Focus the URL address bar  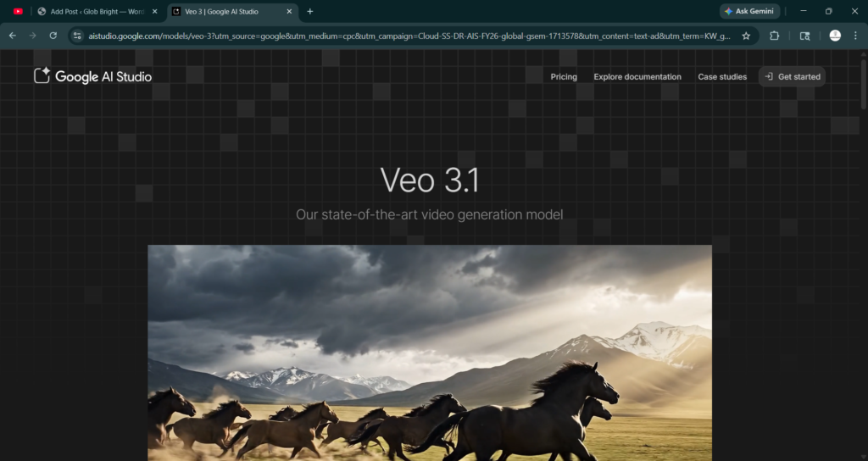[407, 36]
